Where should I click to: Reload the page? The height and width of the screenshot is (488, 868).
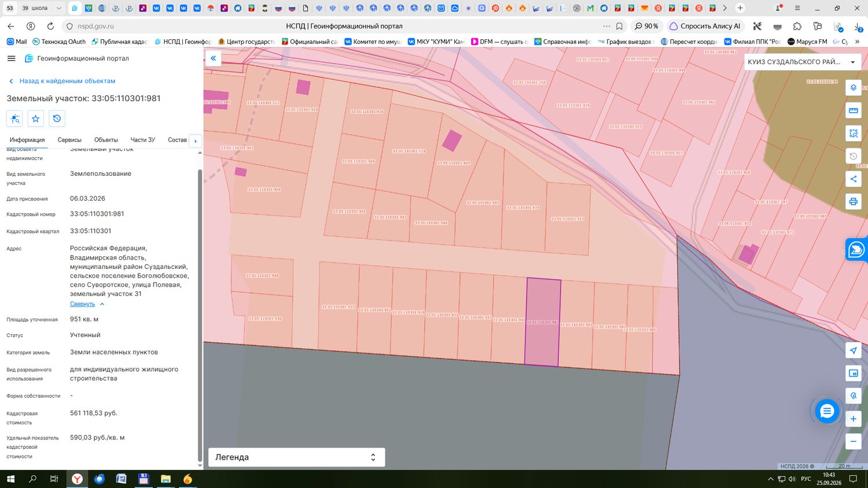[x=50, y=26]
